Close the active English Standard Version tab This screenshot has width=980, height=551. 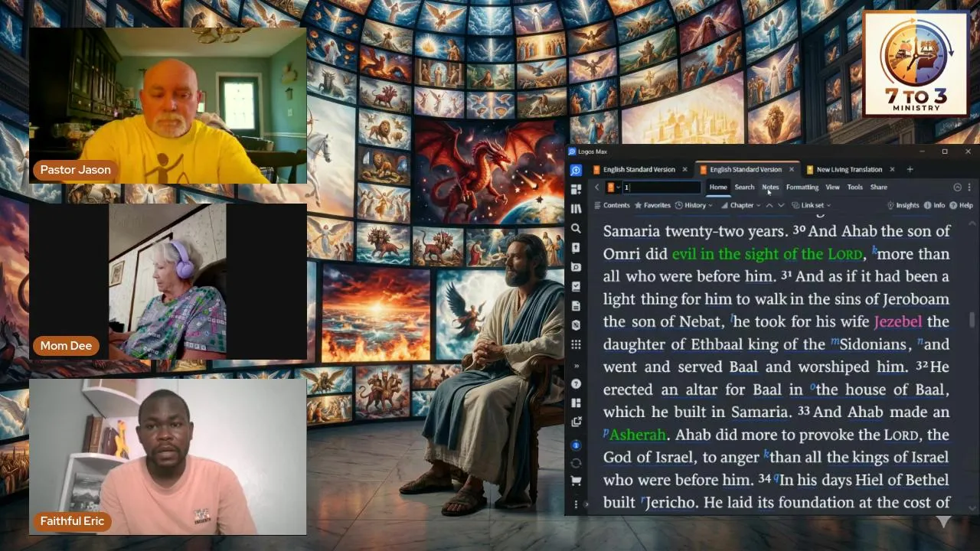(x=791, y=170)
